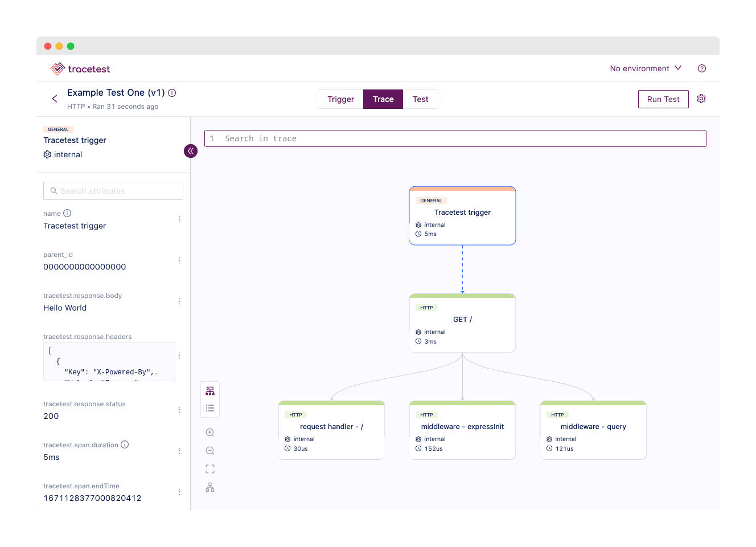Go back using the left arrow

(55, 99)
